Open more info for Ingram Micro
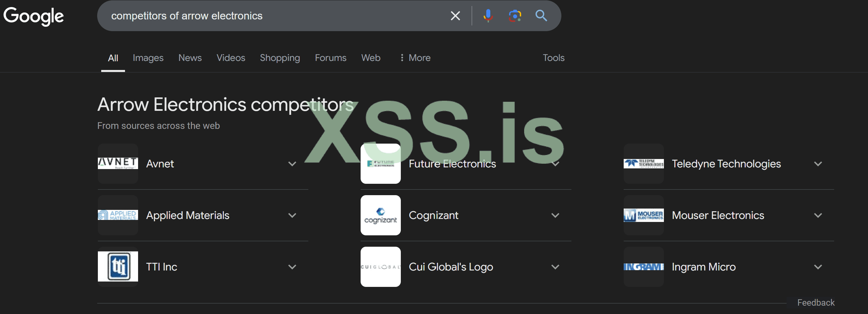 818,266
